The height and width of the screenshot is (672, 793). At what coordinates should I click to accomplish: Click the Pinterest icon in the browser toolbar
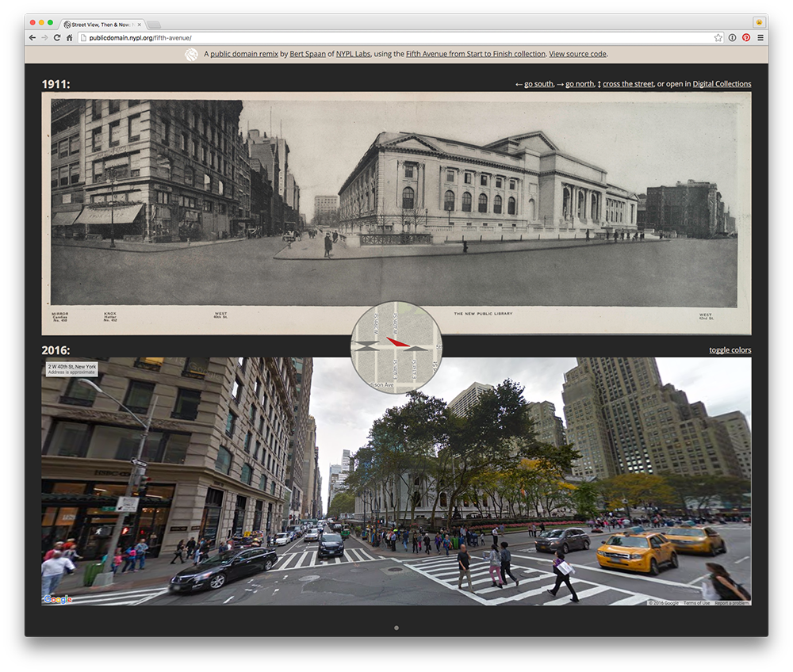click(745, 36)
